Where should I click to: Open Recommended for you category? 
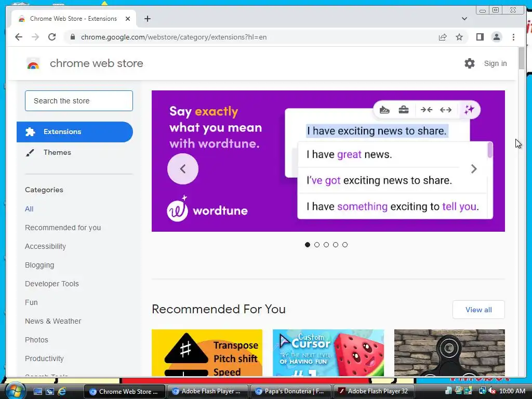pyautogui.click(x=63, y=228)
